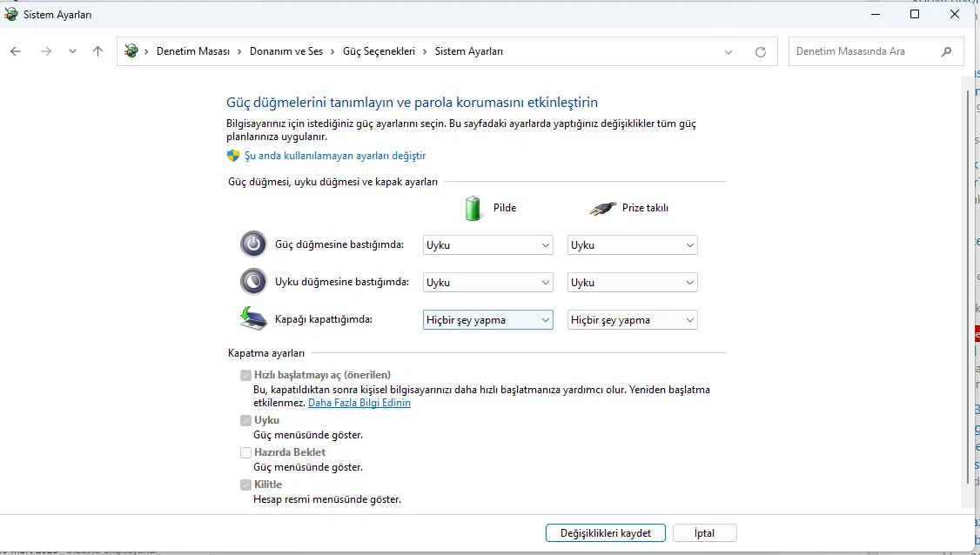980x555 pixels.
Task: Minimize the Sistem Ayarları window
Action: click(x=876, y=14)
